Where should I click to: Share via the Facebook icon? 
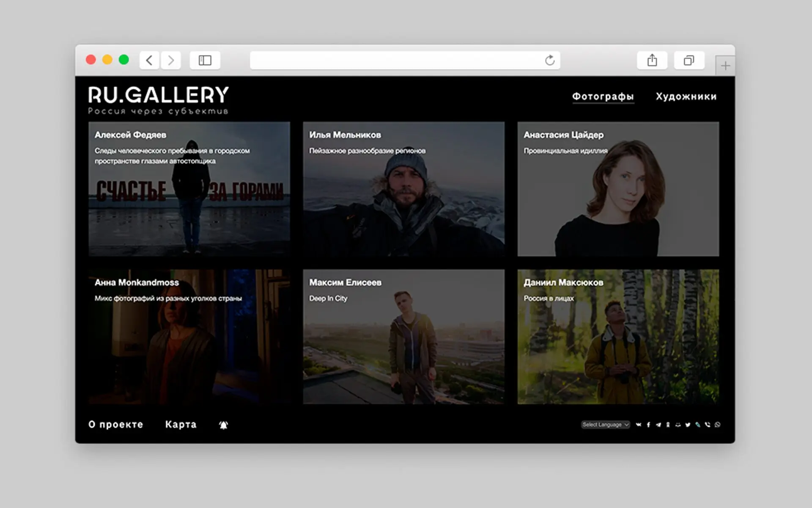click(648, 425)
